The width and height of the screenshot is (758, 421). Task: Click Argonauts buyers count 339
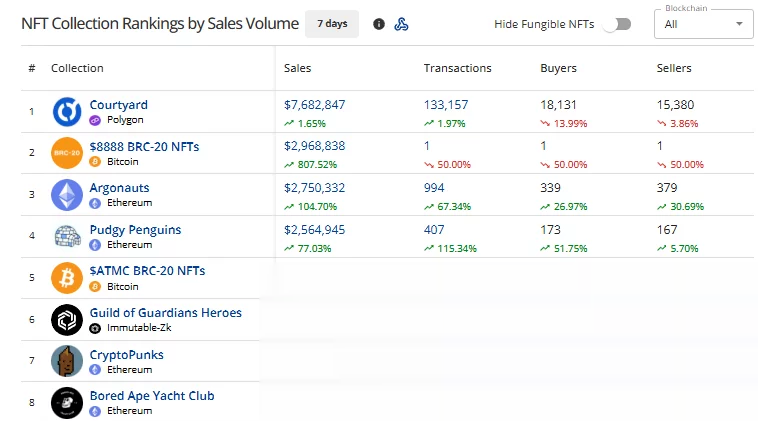click(551, 188)
